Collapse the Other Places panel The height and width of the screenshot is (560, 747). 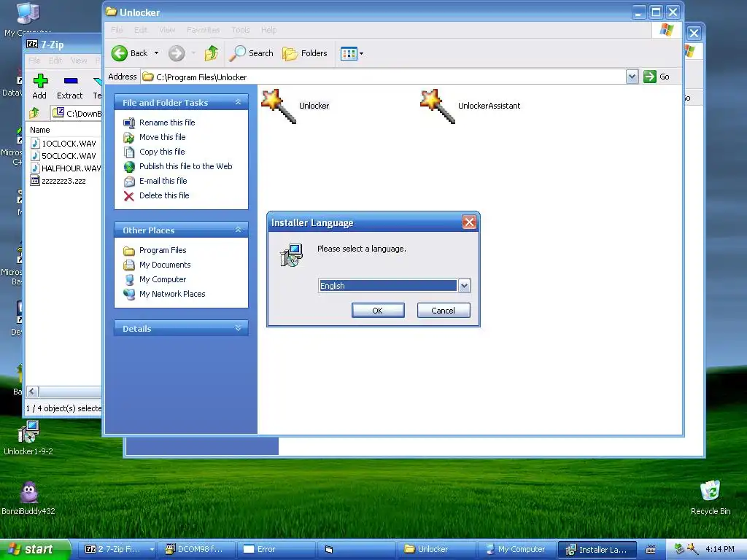tap(239, 230)
